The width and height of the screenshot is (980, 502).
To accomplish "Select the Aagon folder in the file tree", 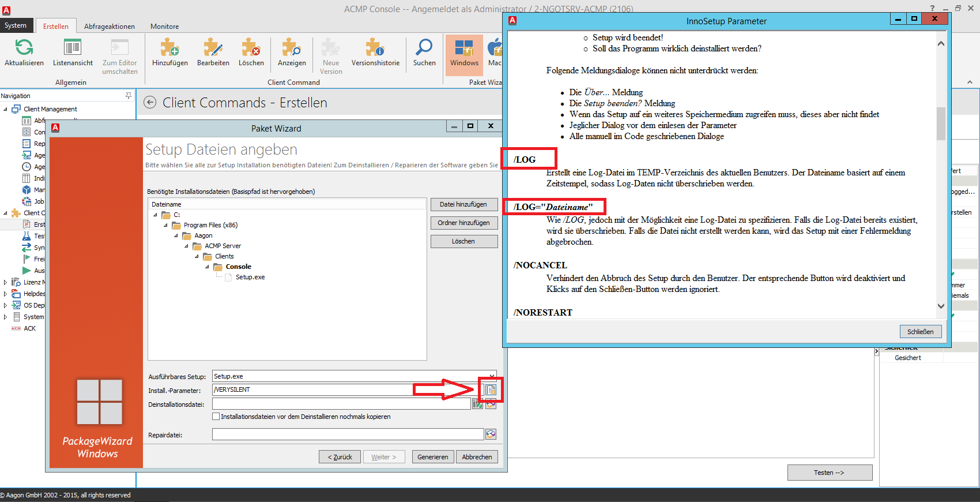I will pyautogui.click(x=203, y=235).
